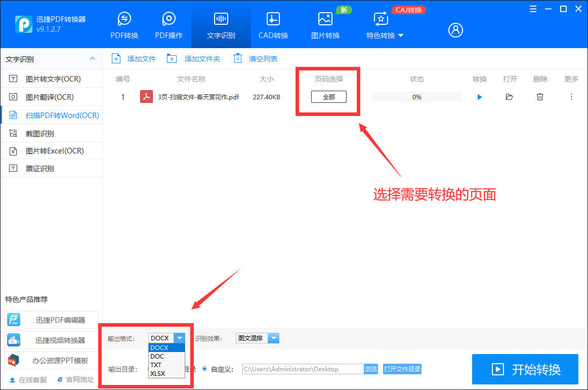This screenshot has height=390, width=588.
Task: Click the add-file plus icon
Action: pos(116,59)
